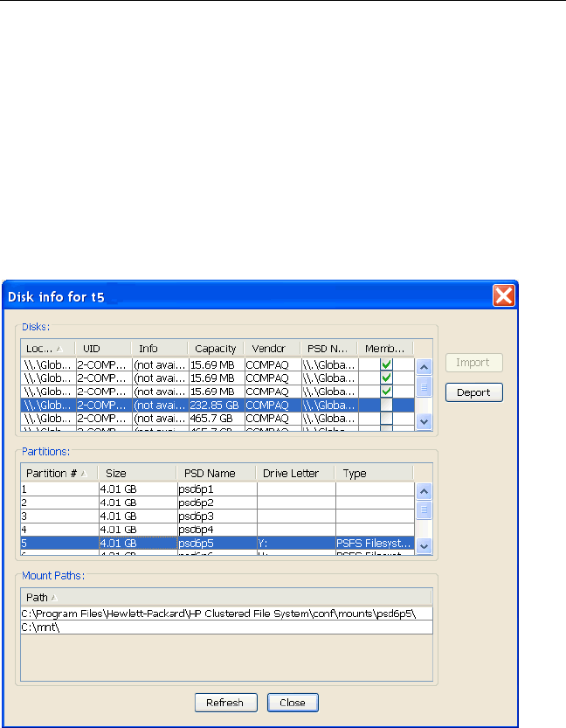Select partition row psd6p3
The height and width of the screenshot is (728, 566).
[217, 517]
